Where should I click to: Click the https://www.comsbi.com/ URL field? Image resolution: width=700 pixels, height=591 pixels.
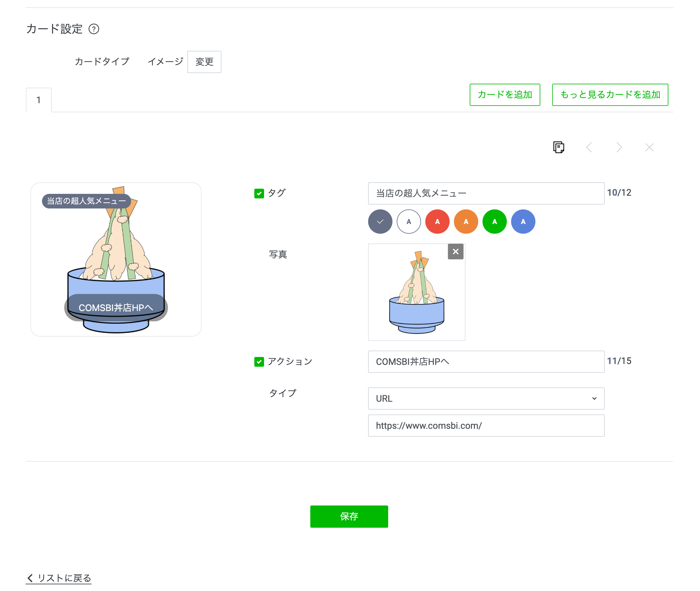[x=486, y=425]
